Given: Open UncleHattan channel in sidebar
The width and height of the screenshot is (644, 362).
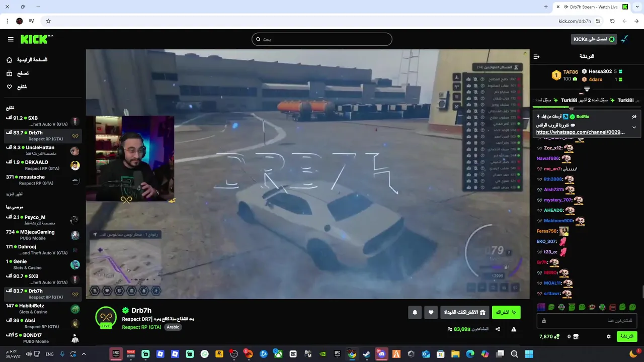Looking at the screenshot, I should 43,150.
